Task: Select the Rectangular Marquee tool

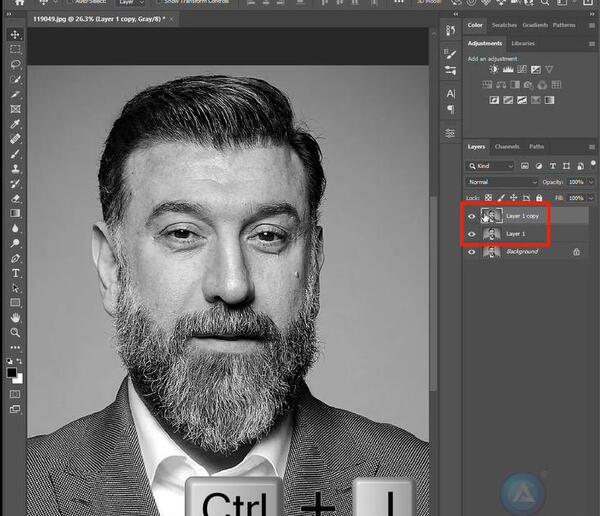Action: (x=15, y=49)
